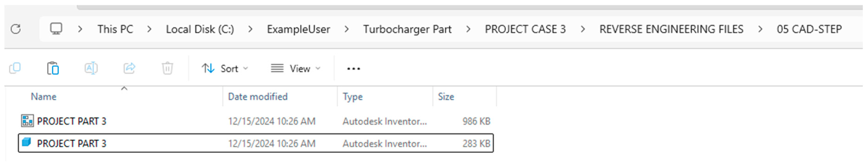Viewport: 868px width, 166px height.
Task: Go to REVERSE ENGINEERING FILES breadcrumb
Action: [x=671, y=29]
